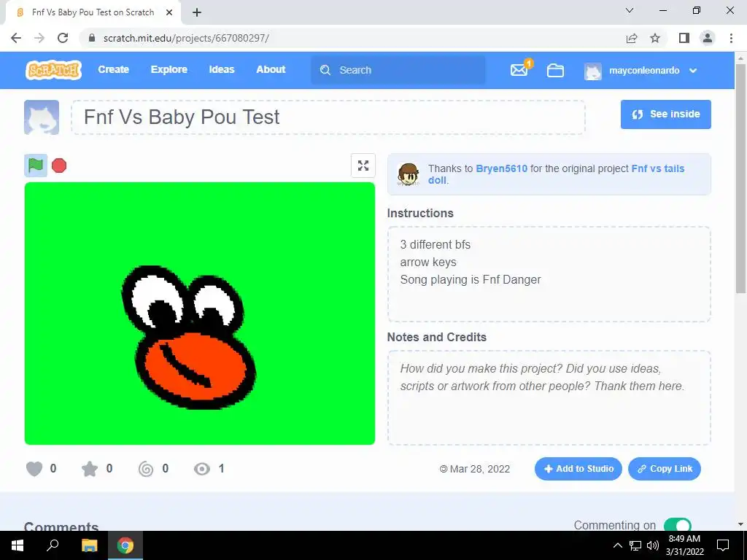
Task: Open the Explore menu item
Action: 169,69
